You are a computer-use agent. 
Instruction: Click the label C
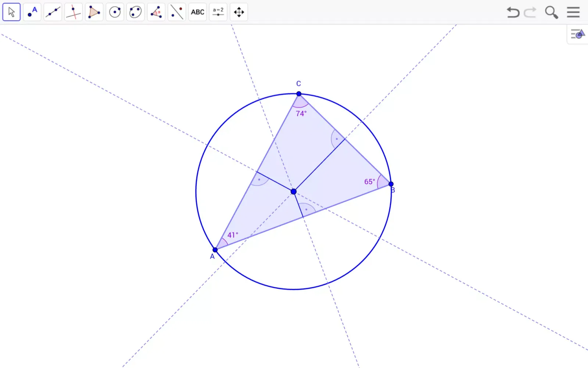tap(299, 84)
